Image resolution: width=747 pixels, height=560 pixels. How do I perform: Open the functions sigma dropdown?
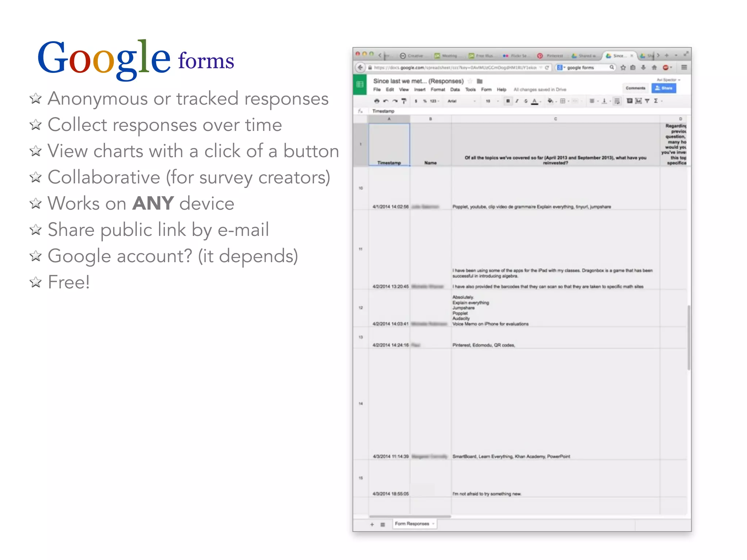658,101
